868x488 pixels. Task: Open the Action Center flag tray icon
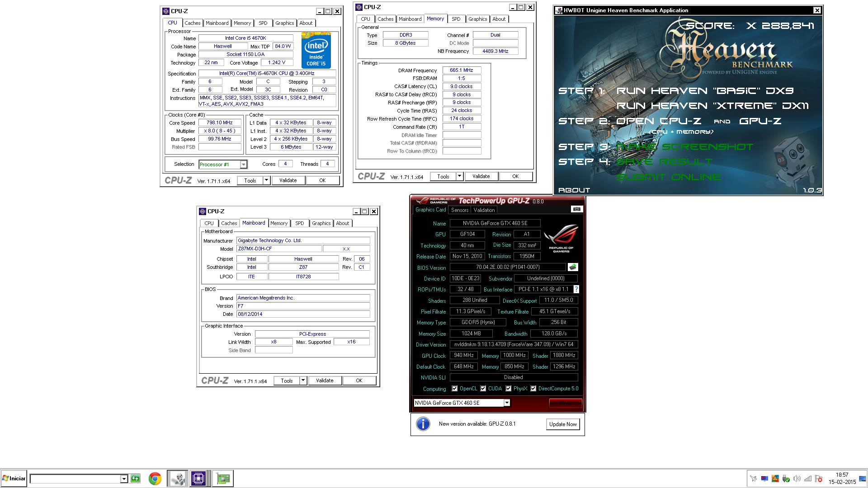(818, 479)
